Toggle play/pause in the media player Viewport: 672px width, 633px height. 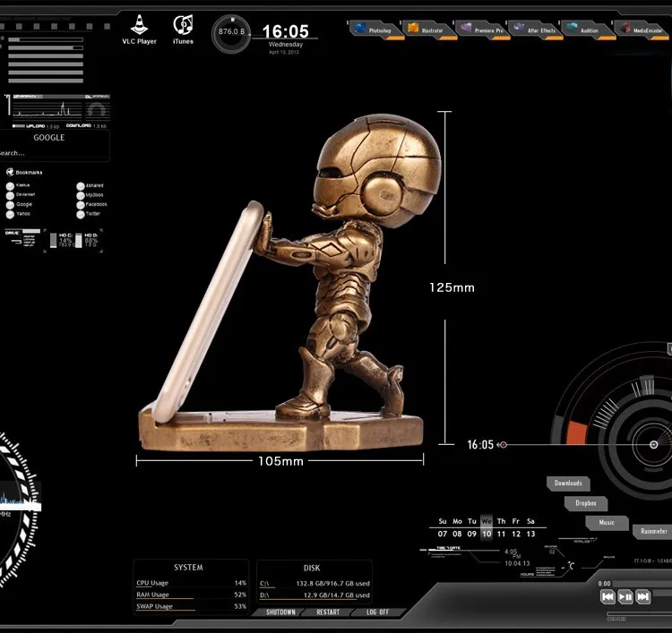[625, 596]
